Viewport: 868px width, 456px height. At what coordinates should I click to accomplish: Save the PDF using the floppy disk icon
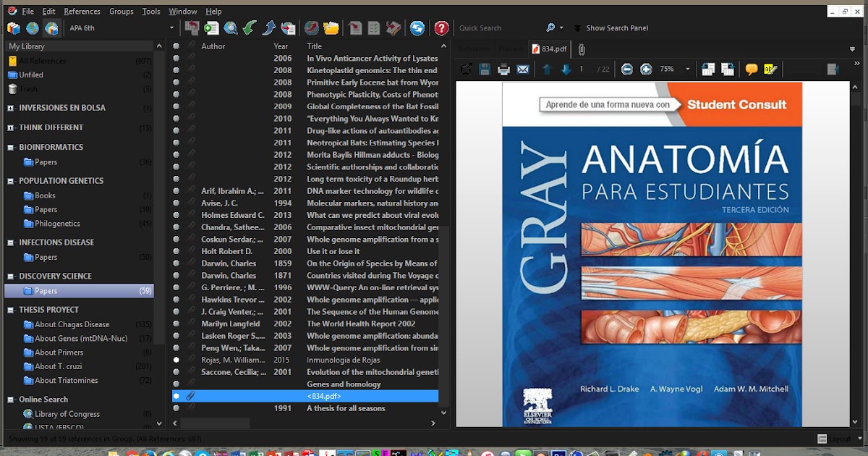click(485, 69)
